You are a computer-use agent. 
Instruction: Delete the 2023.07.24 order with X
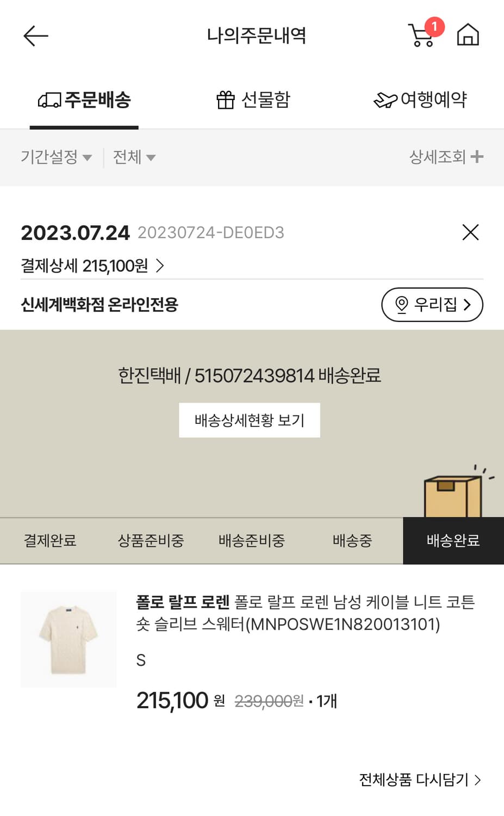pos(470,232)
